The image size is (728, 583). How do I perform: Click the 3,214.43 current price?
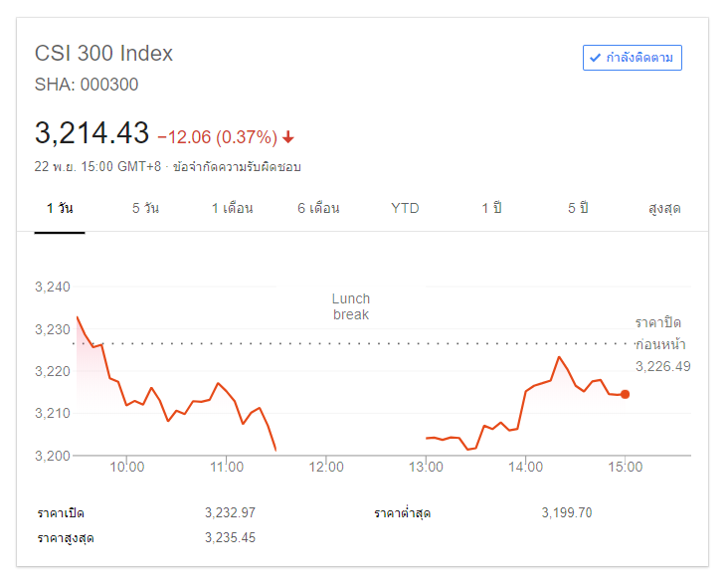[91, 132]
